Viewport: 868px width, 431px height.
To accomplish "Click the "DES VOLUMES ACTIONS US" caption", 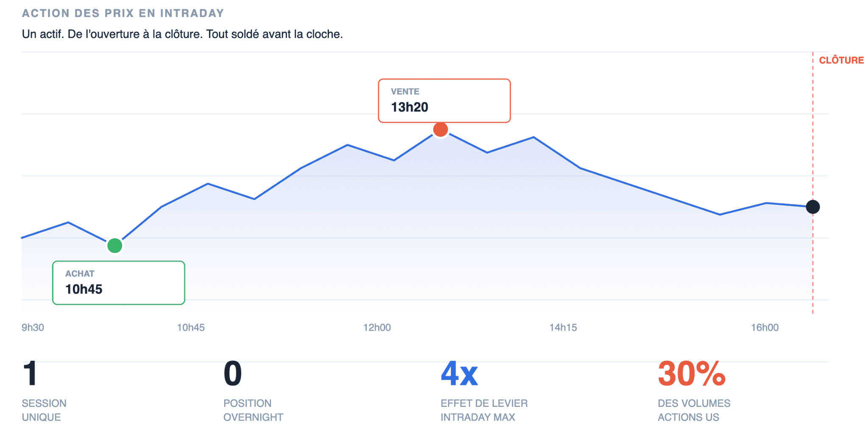I will click(694, 410).
